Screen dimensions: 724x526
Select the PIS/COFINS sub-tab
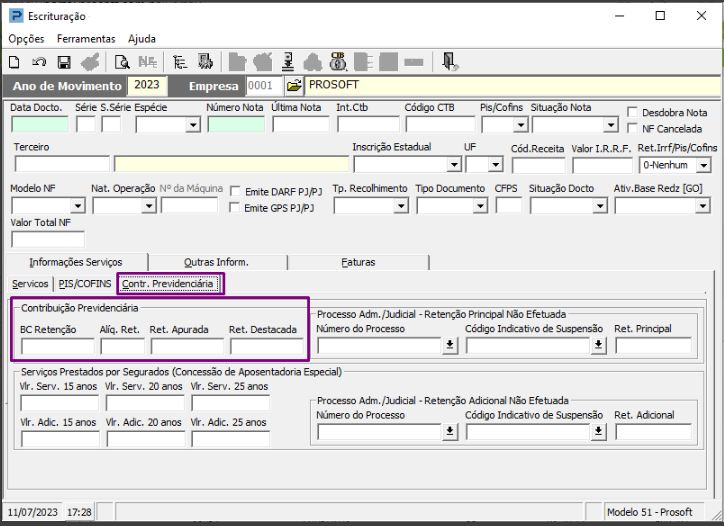point(84,284)
